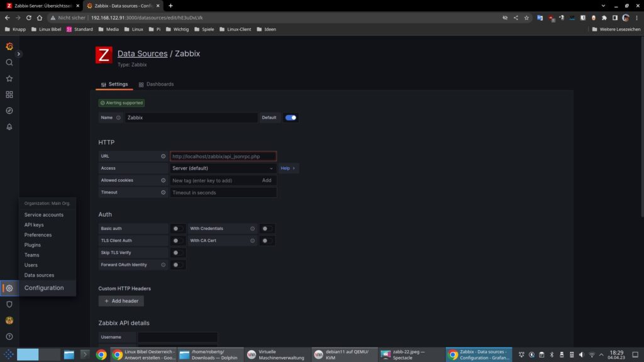
Task: Click the info icon for Timeout
Action: coord(164,192)
